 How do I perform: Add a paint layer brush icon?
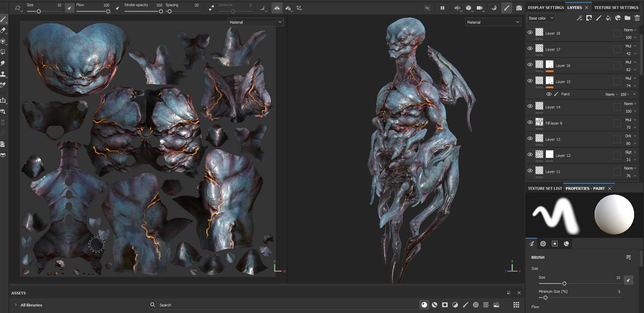[x=599, y=18]
